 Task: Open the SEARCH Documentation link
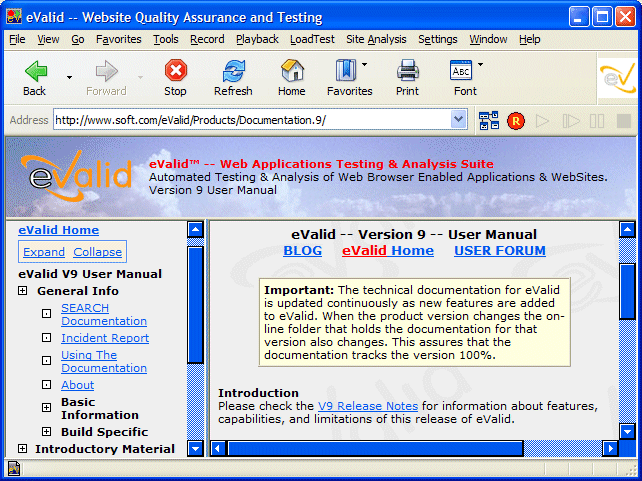point(104,314)
